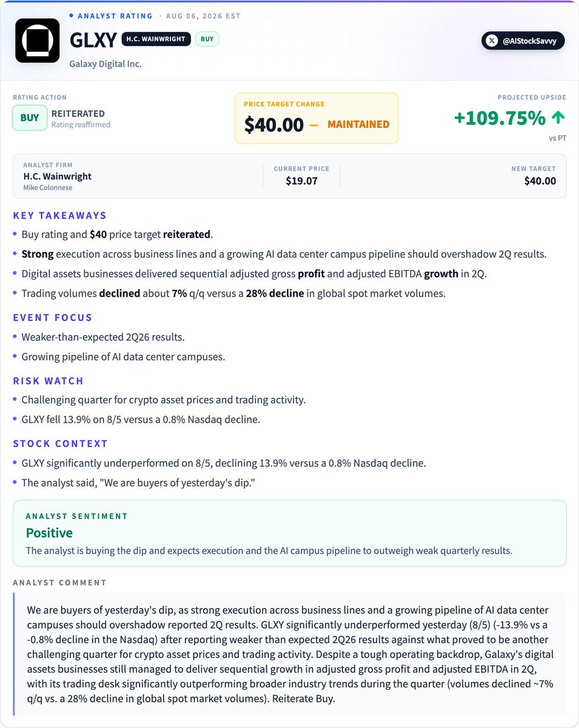Click the blue dot before Analyst Rating
This screenshot has height=728, width=579.
point(71,16)
